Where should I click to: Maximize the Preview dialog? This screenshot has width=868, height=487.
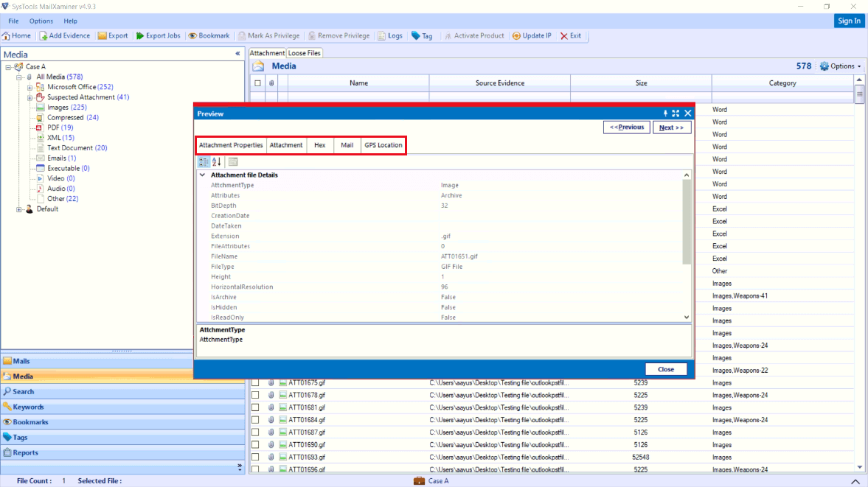pos(676,113)
